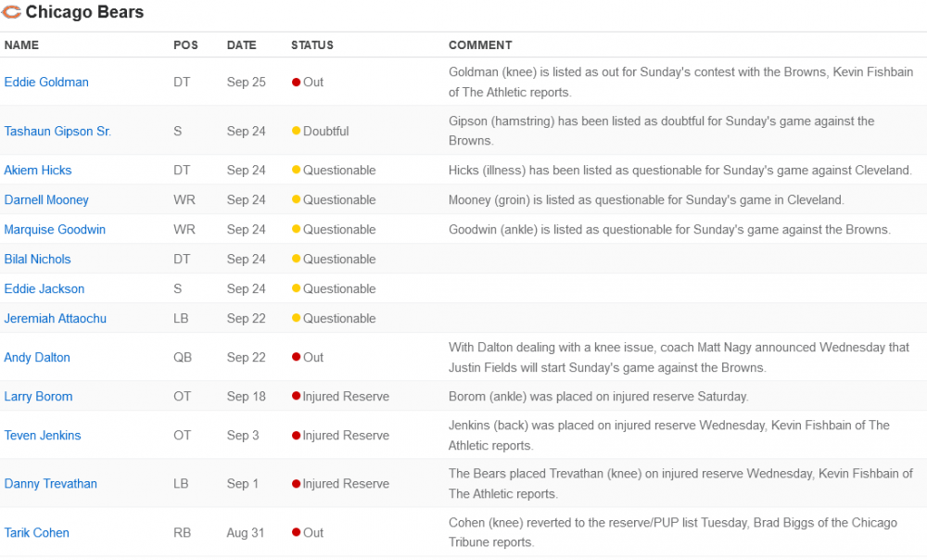Click the Chicago Bears logo icon

click(11, 12)
